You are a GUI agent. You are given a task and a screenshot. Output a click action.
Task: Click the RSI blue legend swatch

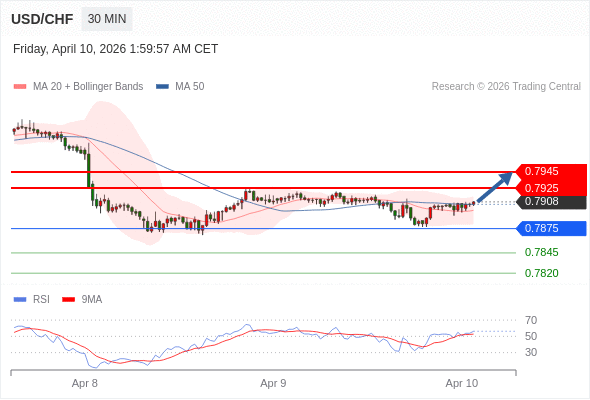20,300
